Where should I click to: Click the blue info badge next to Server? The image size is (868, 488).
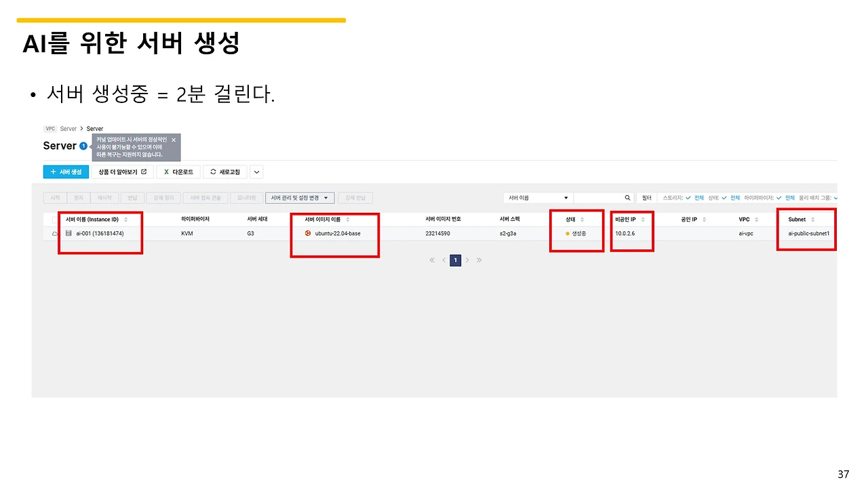click(83, 146)
